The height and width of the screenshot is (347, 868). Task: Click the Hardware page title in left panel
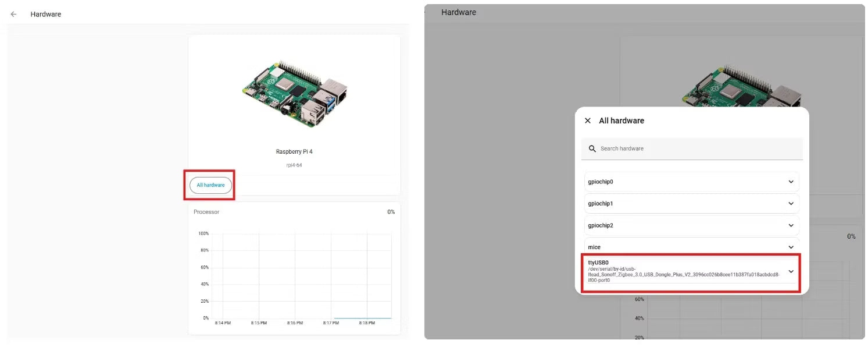pos(46,14)
